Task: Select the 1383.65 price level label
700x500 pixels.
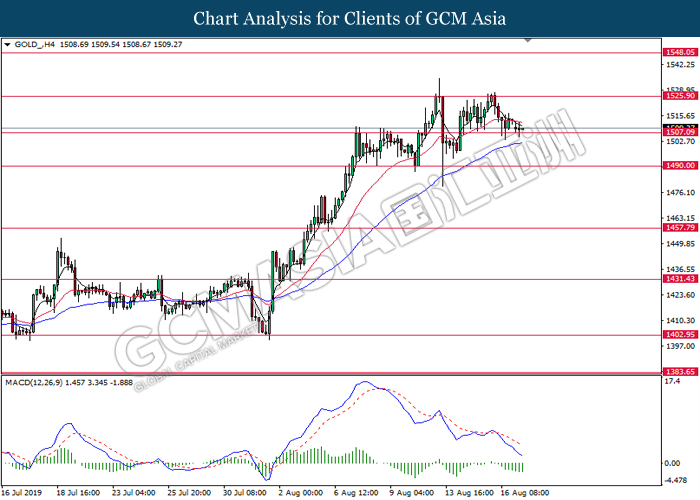Action: [680, 372]
